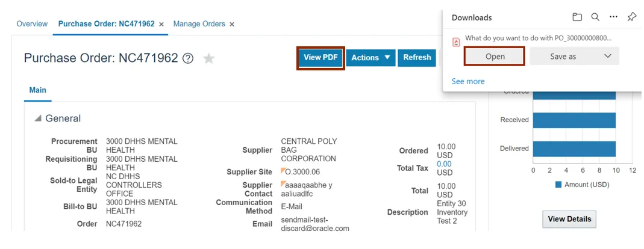The height and width of the screenshot is (249, 644).
Task: Click the See more link
Action: (468, 81)
